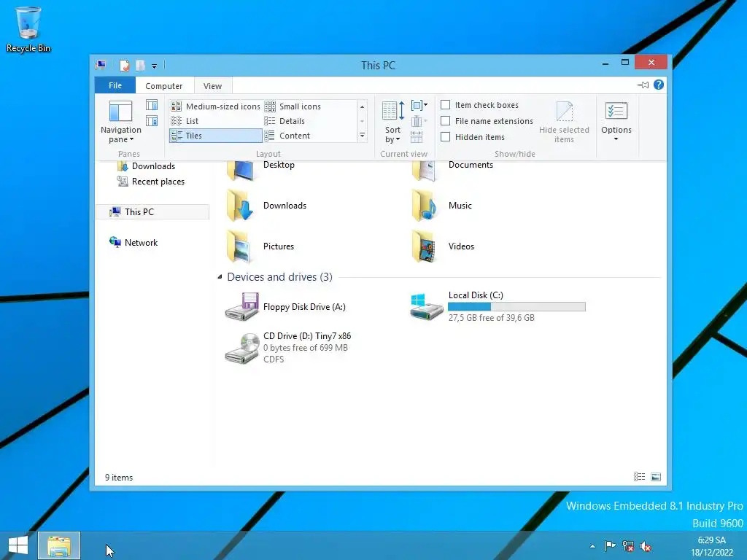Image resolution: width=747 pixels, height=560 pixels.
Task: Click '0 bytes free of 699 MB' text
Action: click(x=306, y=348)
